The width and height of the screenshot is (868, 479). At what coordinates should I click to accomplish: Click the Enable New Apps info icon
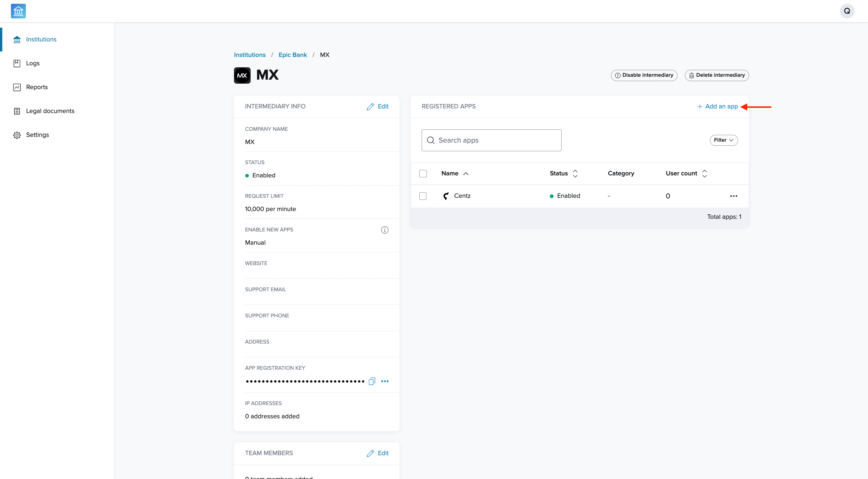click(385, 230)
